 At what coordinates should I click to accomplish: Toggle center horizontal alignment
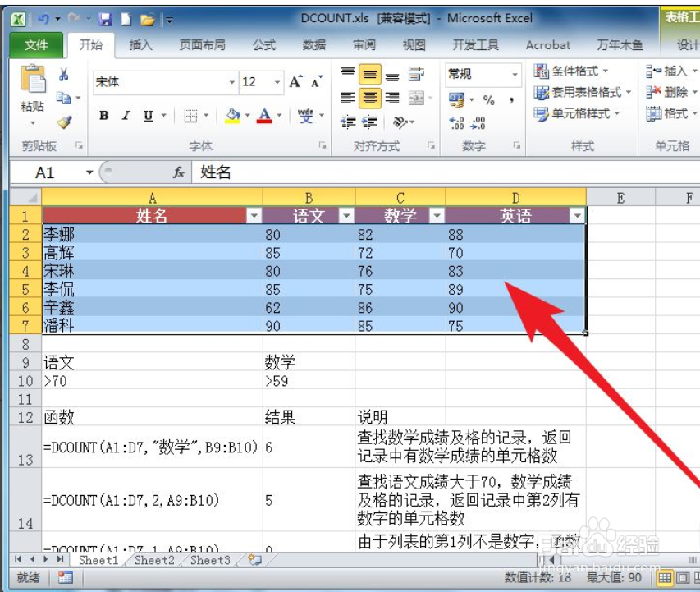pos(370,98)
